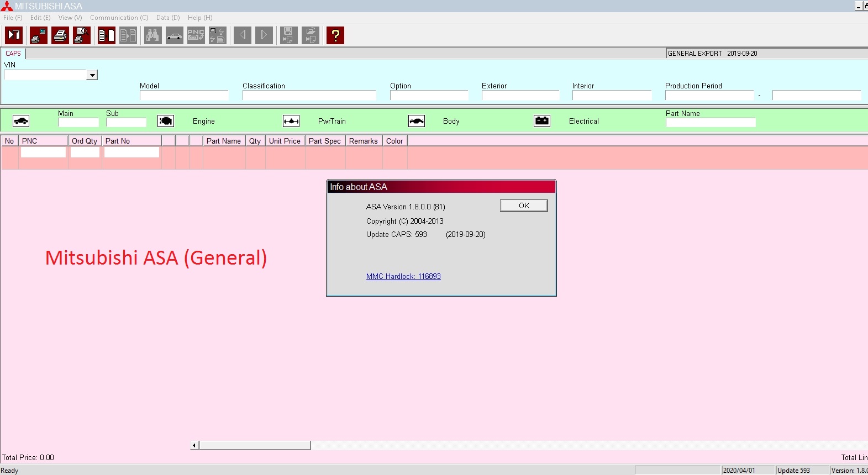Click the Exterior input field
Screen dimensions: 868x475
[520, 95]
